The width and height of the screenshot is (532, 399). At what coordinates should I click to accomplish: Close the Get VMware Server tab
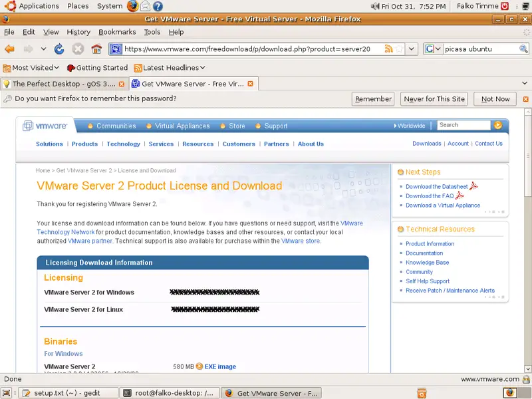[x=251, y=84]
